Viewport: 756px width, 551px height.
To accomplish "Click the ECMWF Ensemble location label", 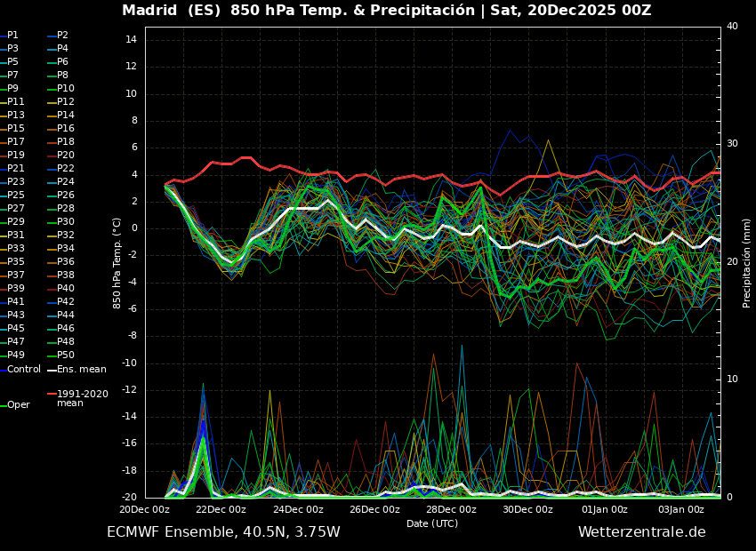I will tap(222, 531).
